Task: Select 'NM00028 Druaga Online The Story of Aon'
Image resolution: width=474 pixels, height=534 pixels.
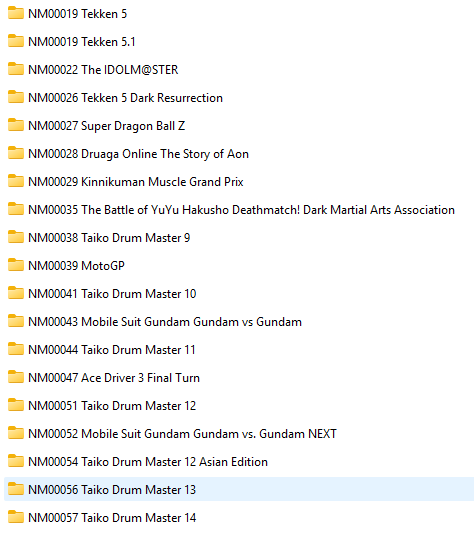Action: (x=139, y=154)
